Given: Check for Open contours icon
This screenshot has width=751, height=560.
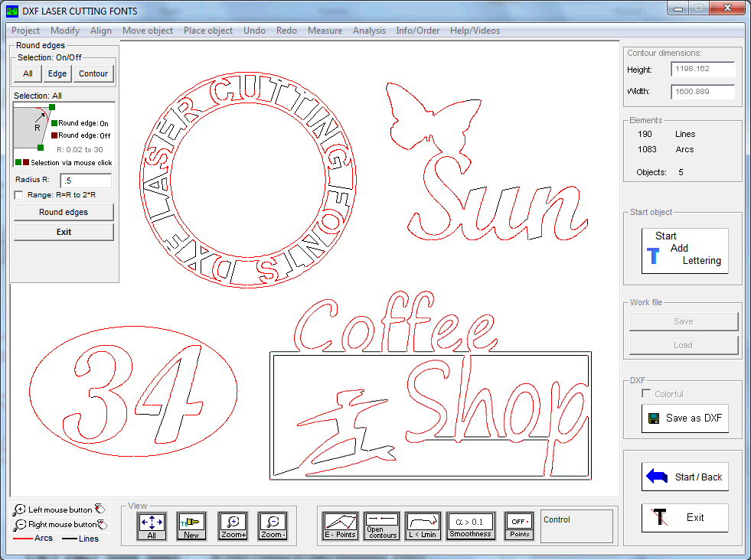Looking at the screenshot, I should click(381, 526).
